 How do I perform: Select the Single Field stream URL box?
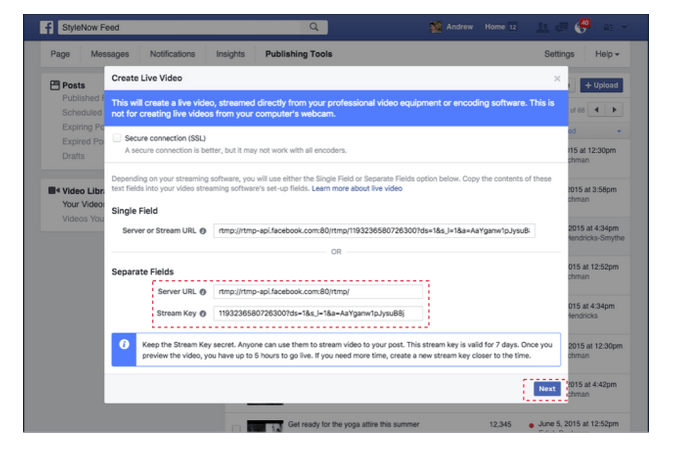pos(374,231)
